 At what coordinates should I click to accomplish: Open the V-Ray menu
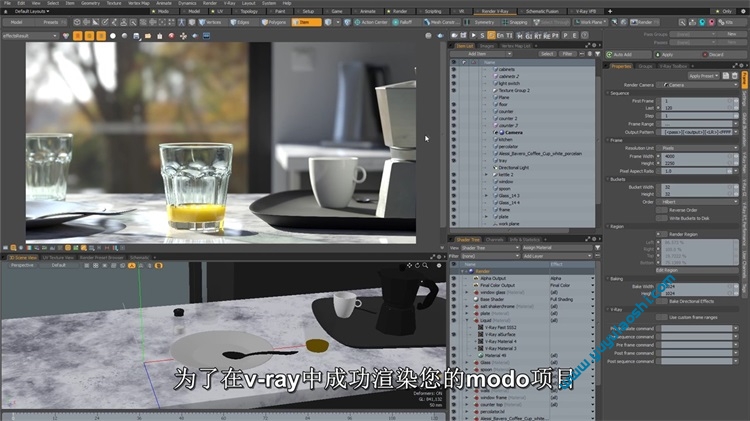(x=230, y=3)
